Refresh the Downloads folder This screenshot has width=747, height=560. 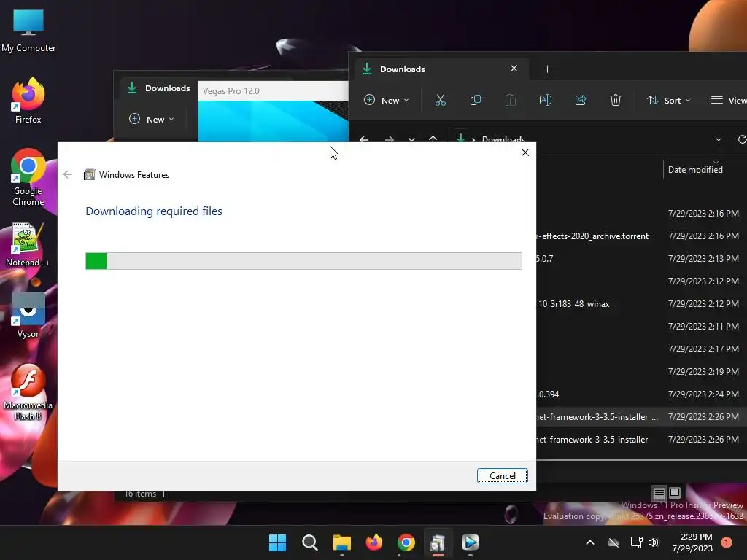tap(742, 139)
